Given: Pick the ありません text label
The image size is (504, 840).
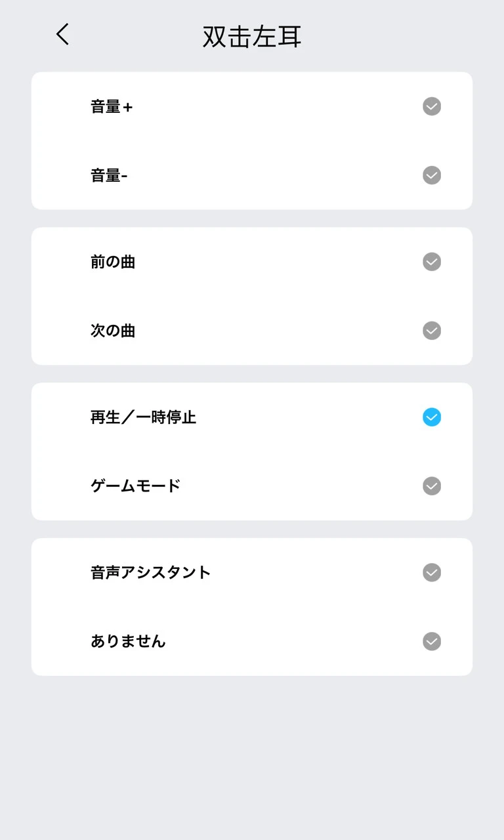Looking at the screenshot, I should (128, 641).
